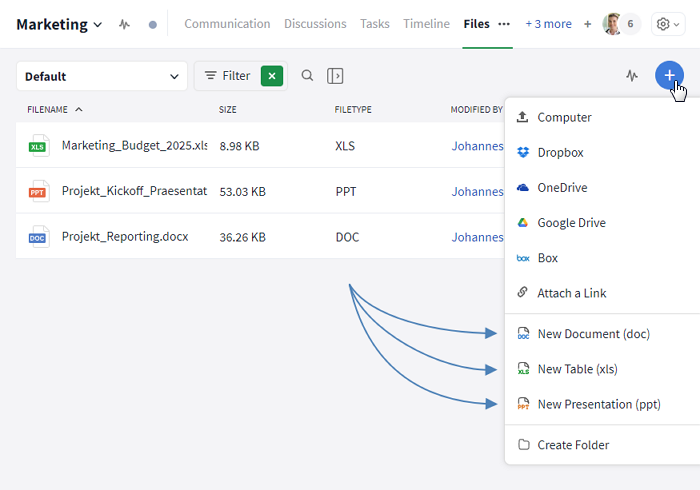This screenshot has width=700, height=490.
Task: Click the search magnifier icon
Action: pyautogui.click(x=307, y=75)
